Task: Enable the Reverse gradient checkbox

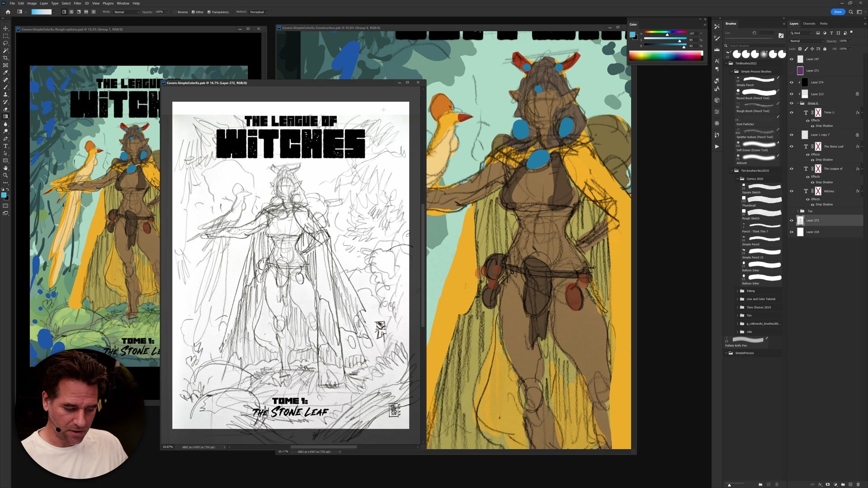Action: pos(175,12)
